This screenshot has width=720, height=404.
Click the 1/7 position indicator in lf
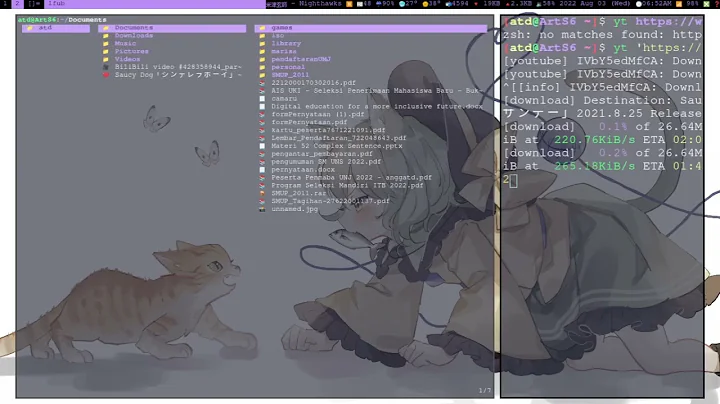point(485,391)
